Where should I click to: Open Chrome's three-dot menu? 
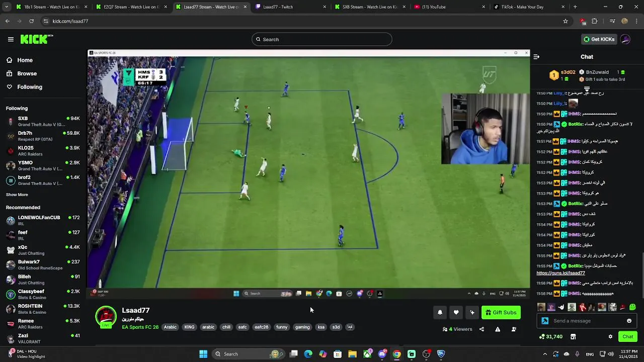point(636,21)
